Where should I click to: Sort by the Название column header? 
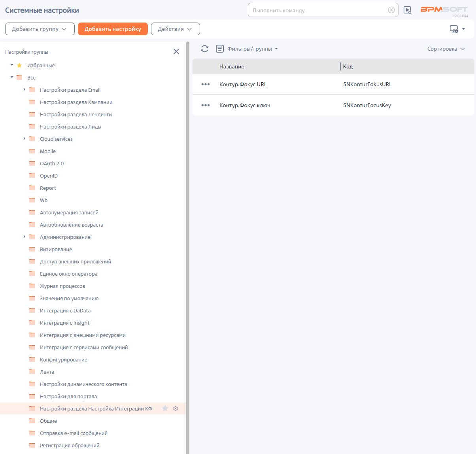tap(232, 66)
